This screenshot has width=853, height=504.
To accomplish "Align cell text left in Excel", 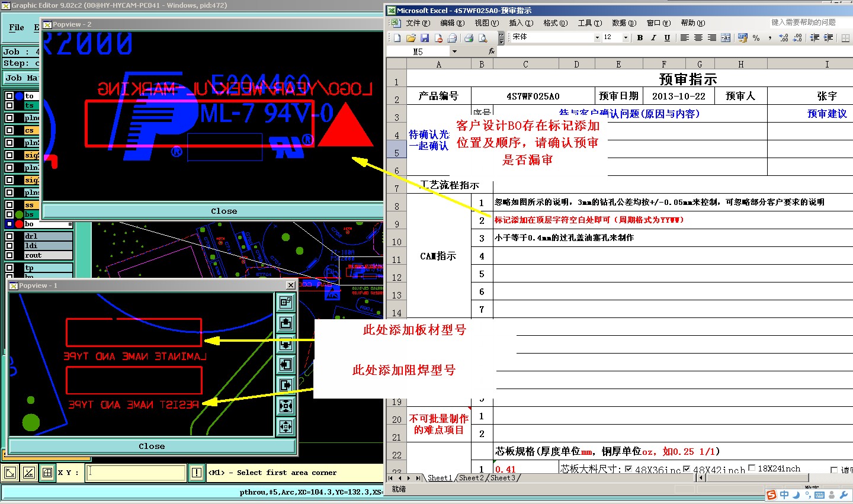I will tap(684, 38).
